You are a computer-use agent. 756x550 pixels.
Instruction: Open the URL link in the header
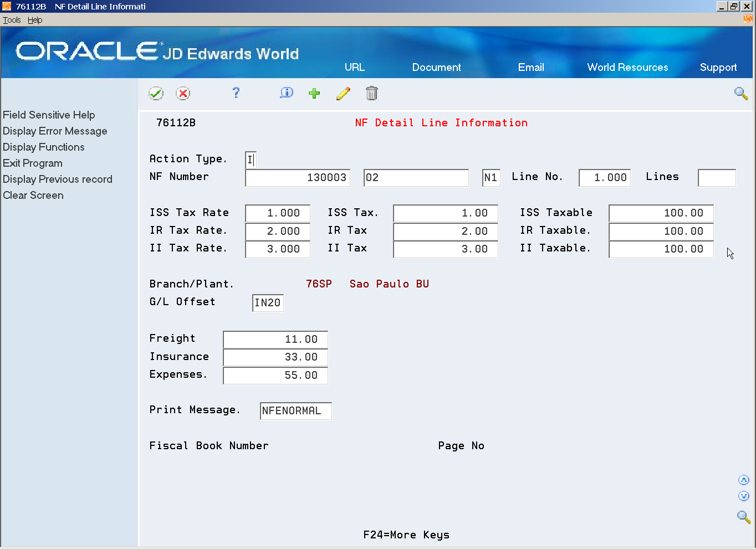click(355, 67)
